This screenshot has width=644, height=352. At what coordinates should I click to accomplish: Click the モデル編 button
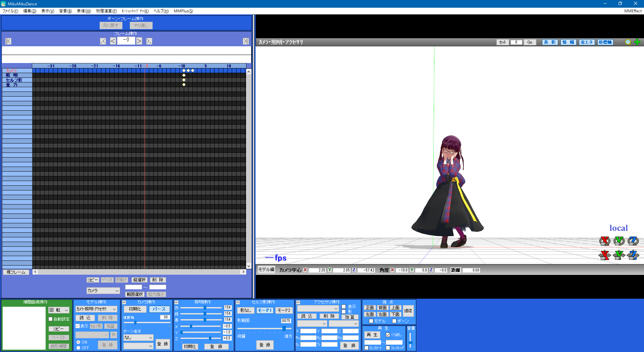(266, 270)
